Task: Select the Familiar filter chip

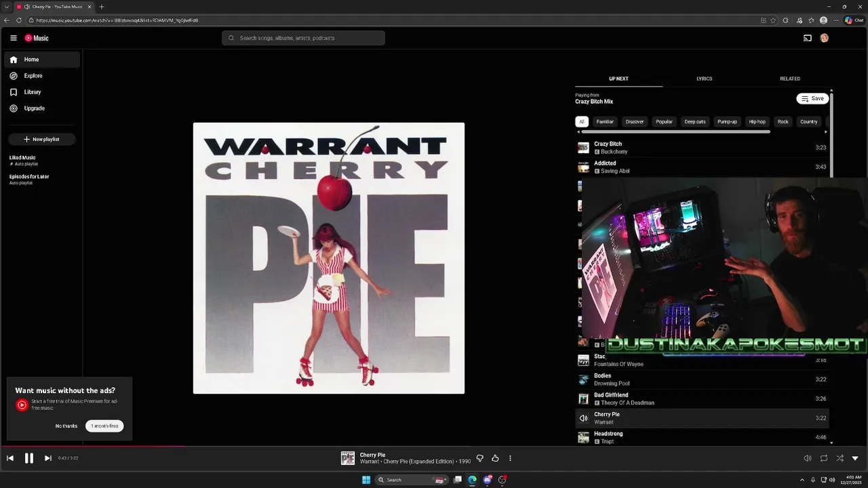Action: (x=605, y=121)
